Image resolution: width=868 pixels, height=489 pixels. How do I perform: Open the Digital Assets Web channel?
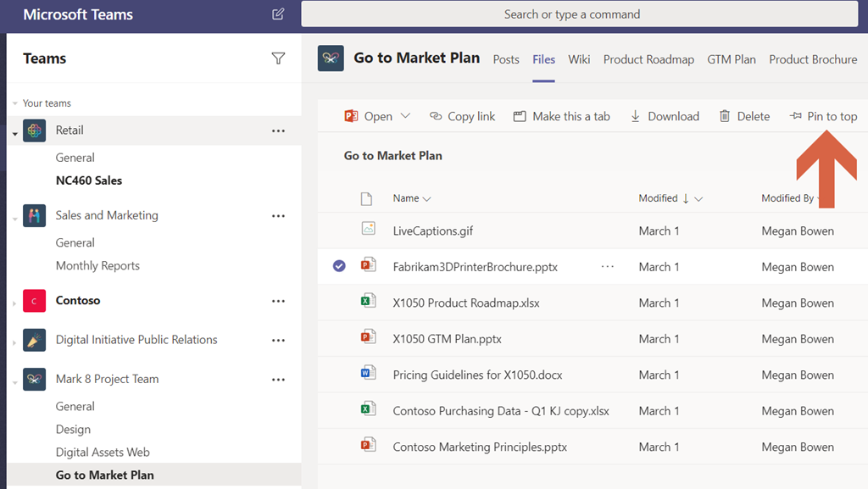(103, 452)
